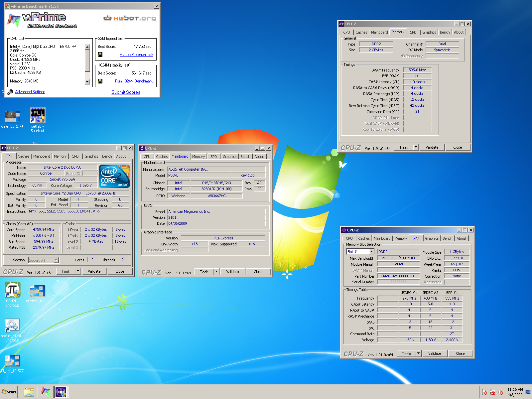Click the system tray clock 11:16 AM
The image size is (532, 399).
click(x=515, y=389)
